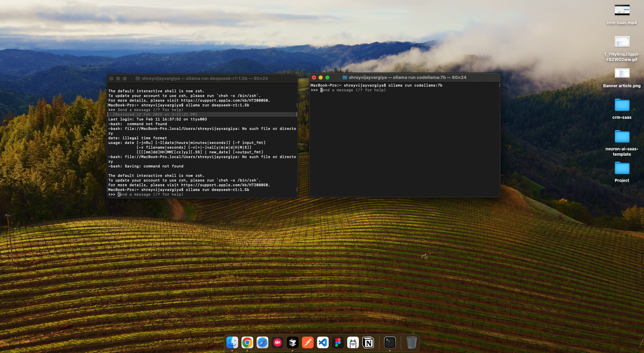Open Safari from the Dock
Screen dimensions: 644x353
click(262, 343)
